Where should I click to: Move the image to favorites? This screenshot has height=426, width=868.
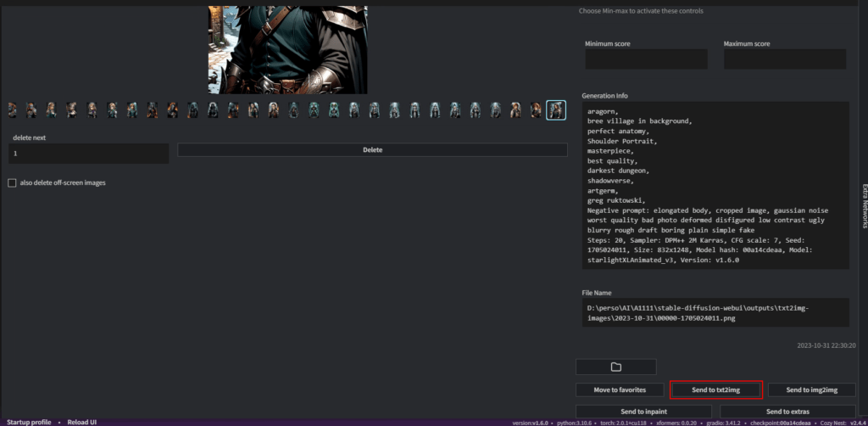coord(620,390)
